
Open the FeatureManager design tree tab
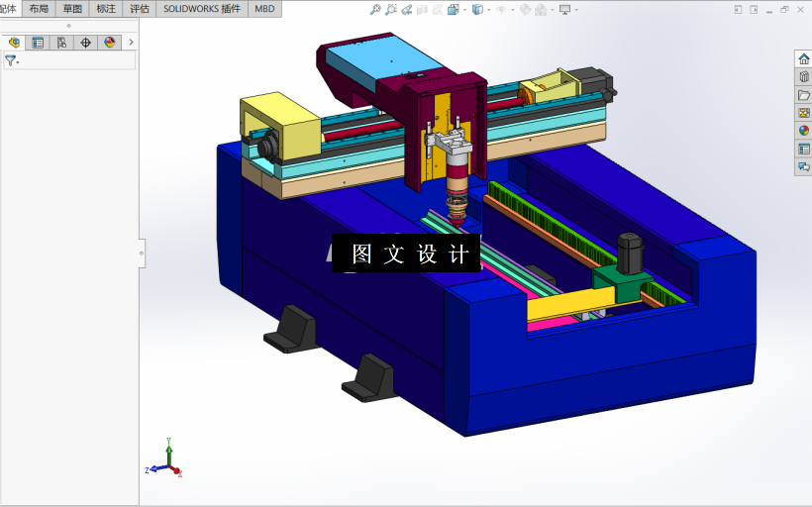(x=14, y=43)
